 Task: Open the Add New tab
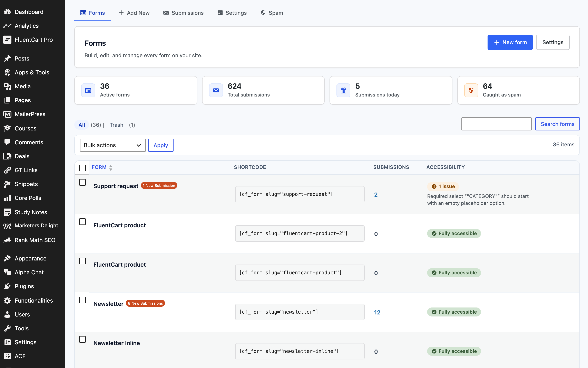click(134, 13)
